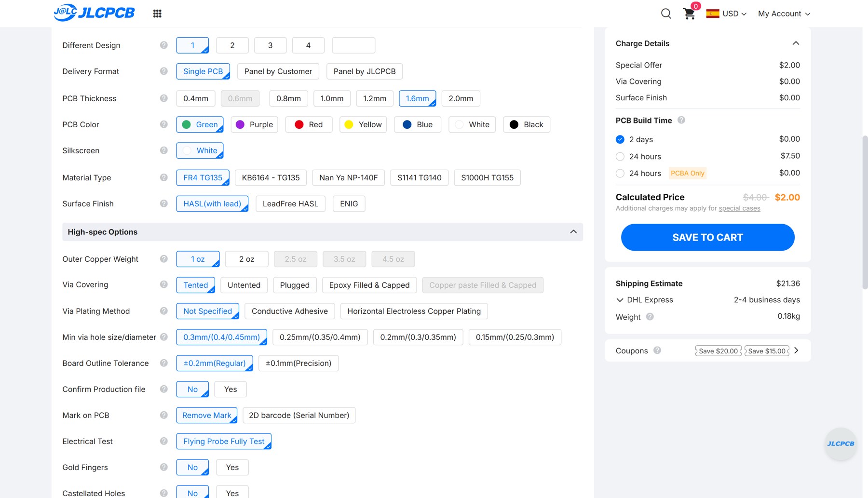Select 24 hours build time for $7.50
This screenshot has height=498, width=868.
(620, 157)
